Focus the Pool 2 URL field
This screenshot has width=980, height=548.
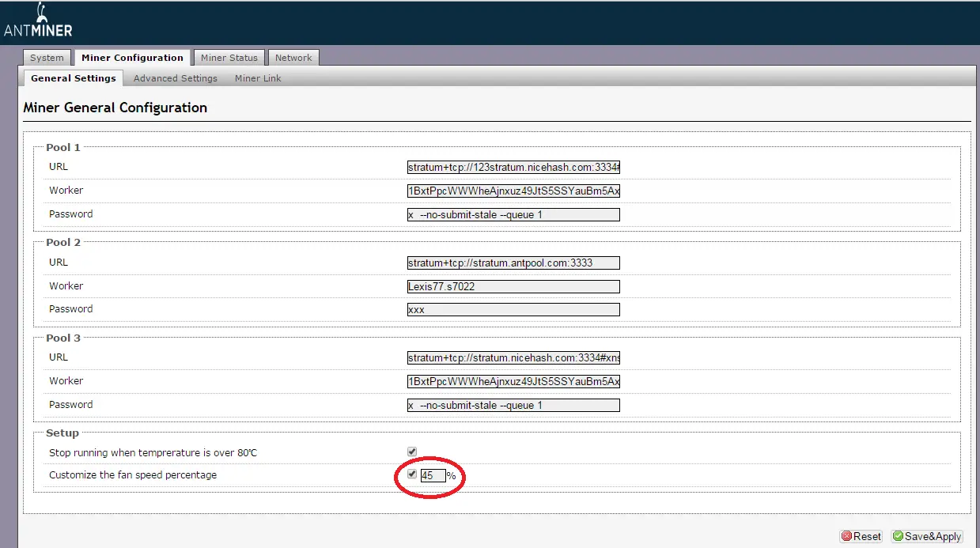coord(513,263)
